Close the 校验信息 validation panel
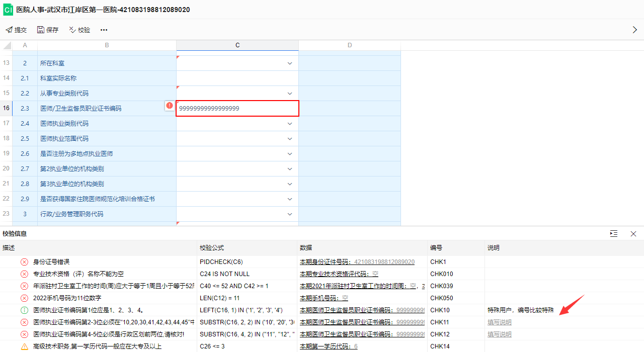The width and height of the screenshot is (644, 352). [633, 234]
